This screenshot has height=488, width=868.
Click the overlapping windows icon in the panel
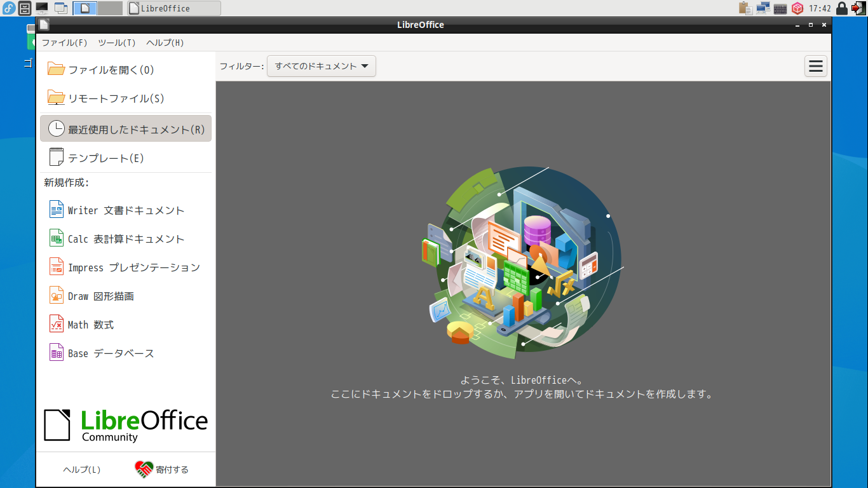(61, 8)
